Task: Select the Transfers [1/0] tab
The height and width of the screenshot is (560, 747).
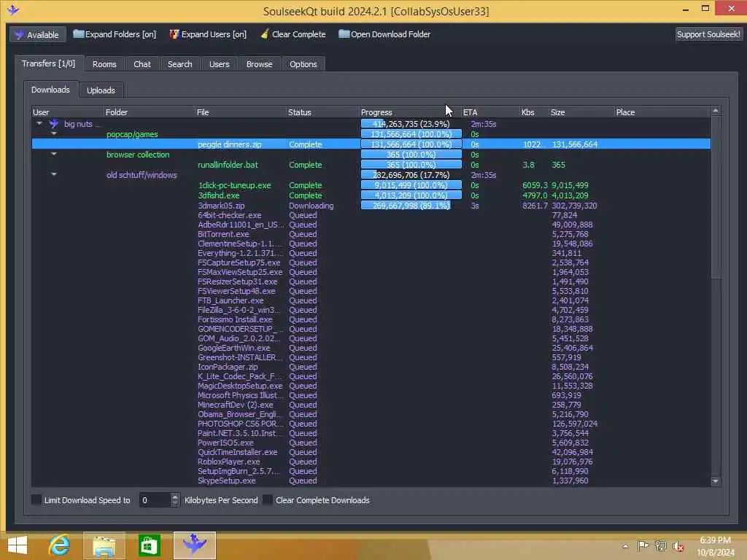Action: [x=49, y=63]
